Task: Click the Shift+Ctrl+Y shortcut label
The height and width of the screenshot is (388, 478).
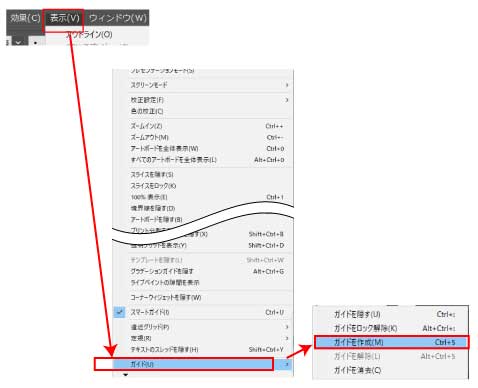Action: pyautogui.click(x=266, y=350)
